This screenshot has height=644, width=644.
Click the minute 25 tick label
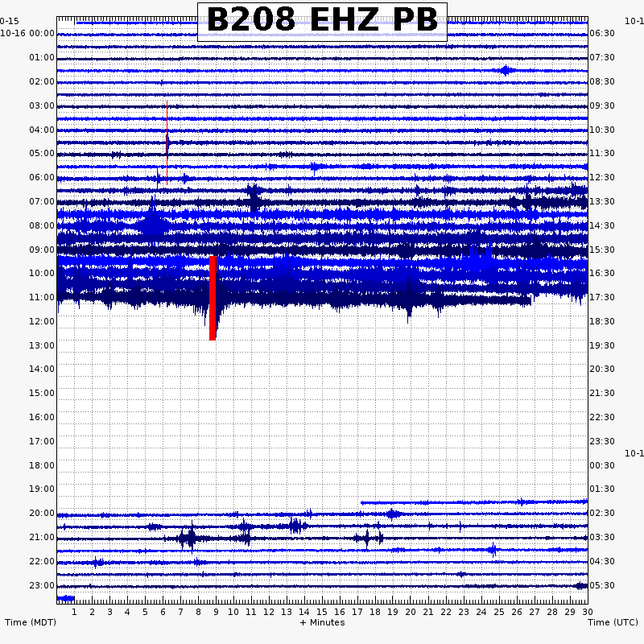pyautogui.click(x=499, y=612)
